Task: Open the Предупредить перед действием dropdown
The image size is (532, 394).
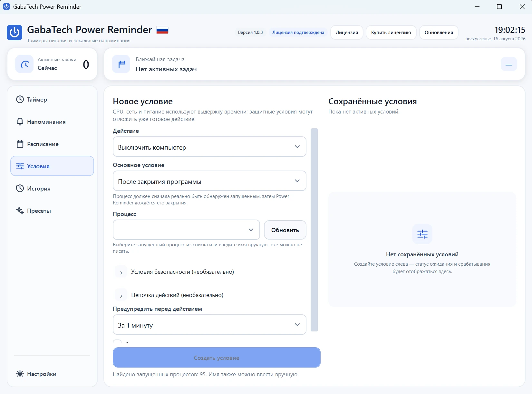Action: [209, 325]
